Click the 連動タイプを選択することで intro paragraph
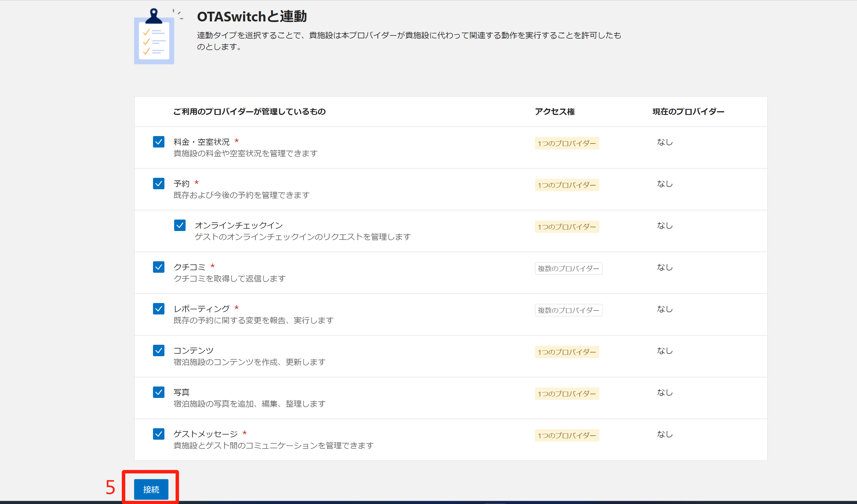 (x=409, y=41)
